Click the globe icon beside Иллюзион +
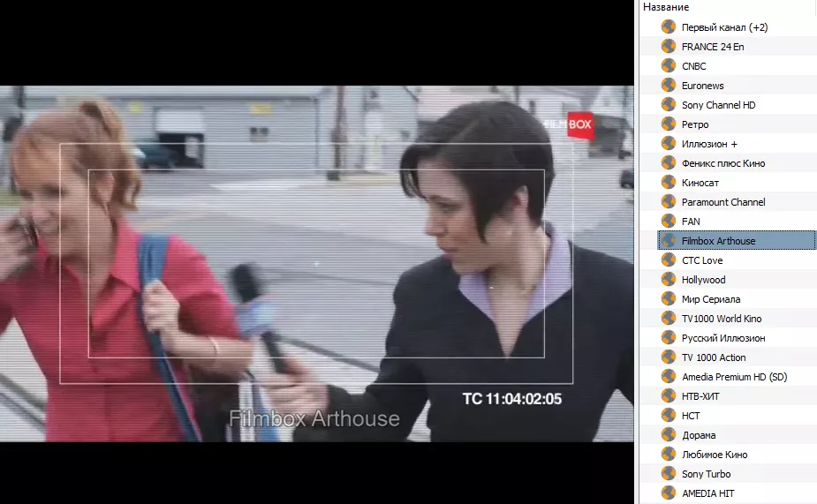This screenshot has height=504, width=817. click(x=669, y=143)
